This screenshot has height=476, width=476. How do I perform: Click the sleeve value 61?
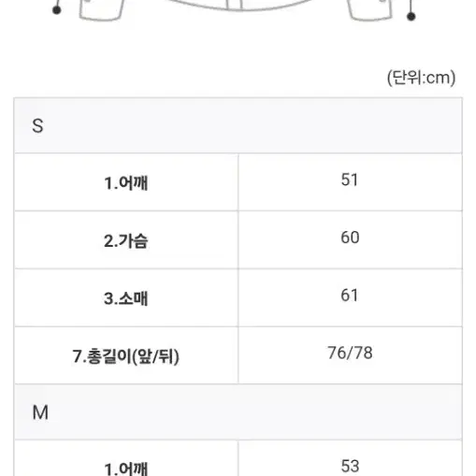click(x=350, y=296)
